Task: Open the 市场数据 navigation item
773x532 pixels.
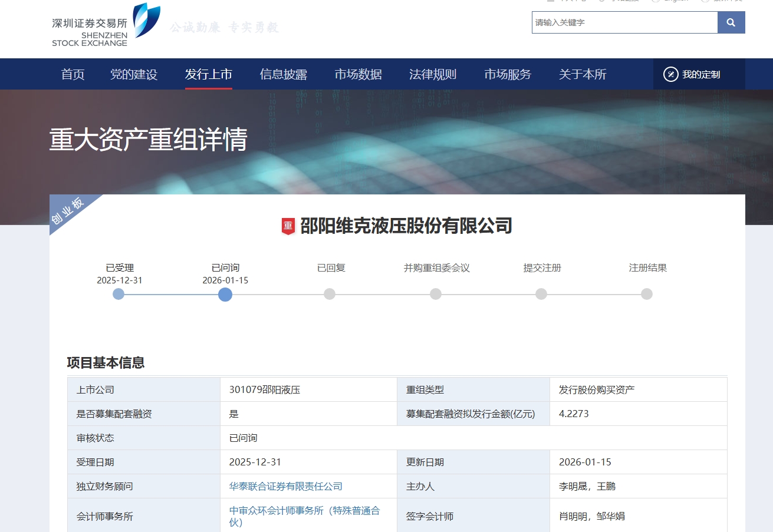Action: click(x=358, y=74)
